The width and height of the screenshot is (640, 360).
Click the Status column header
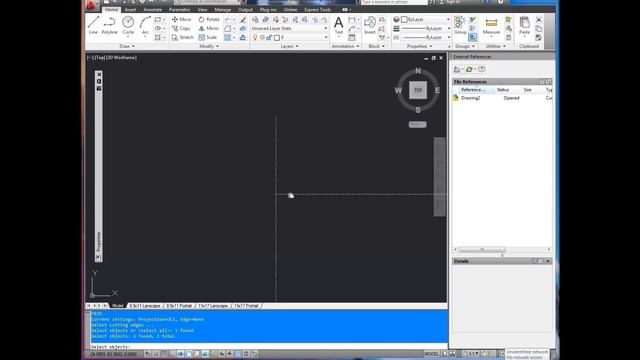pos(503,89)
